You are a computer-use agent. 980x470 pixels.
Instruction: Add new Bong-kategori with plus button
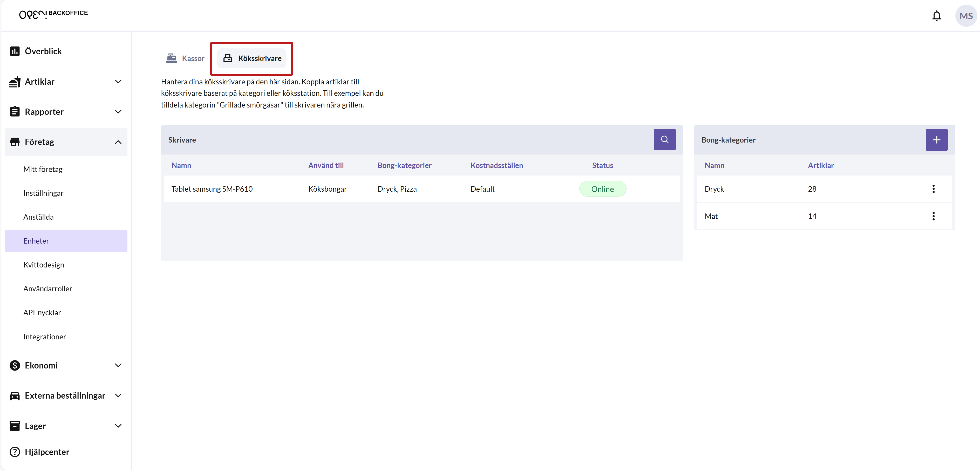point(936,140)
